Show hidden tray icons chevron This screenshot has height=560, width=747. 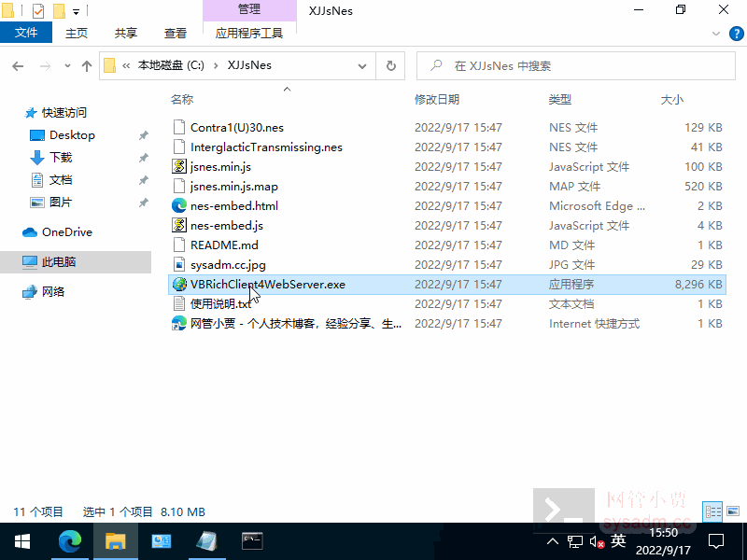(x=553, y=541)
